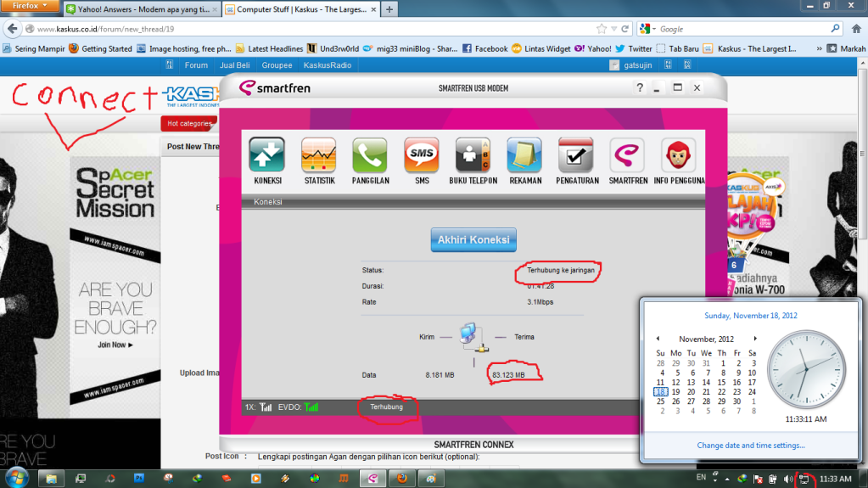The image size is (868, 488).
Task: Click Hot categories button on Kaskus
Action: [x=189, y=124]
